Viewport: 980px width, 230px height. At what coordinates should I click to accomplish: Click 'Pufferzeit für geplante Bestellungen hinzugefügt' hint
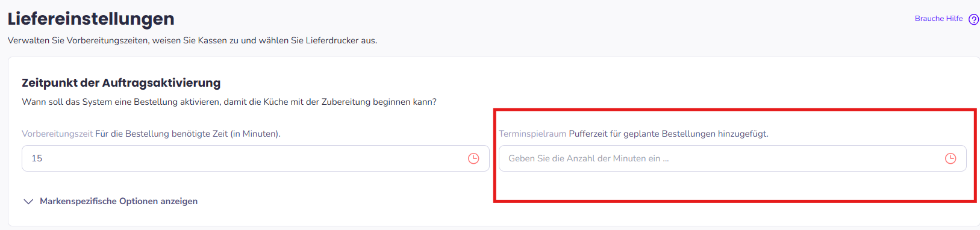pos(669,134)
